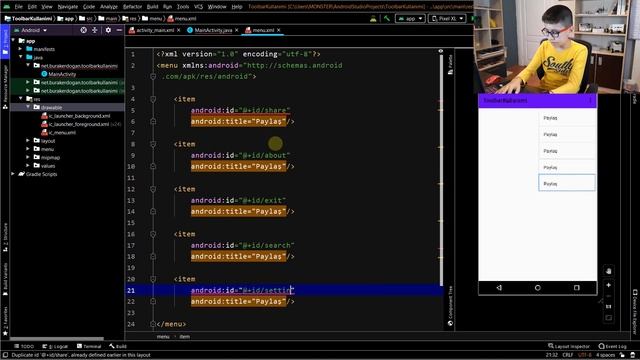This screenshot has height=360, width=640.
Task: Open the Build menu
Action: [152, 7]
